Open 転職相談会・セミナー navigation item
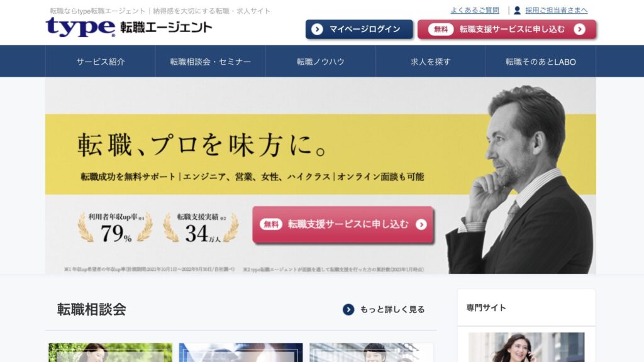The height and width of the screenshot is (362, 644). click(210, 61)
